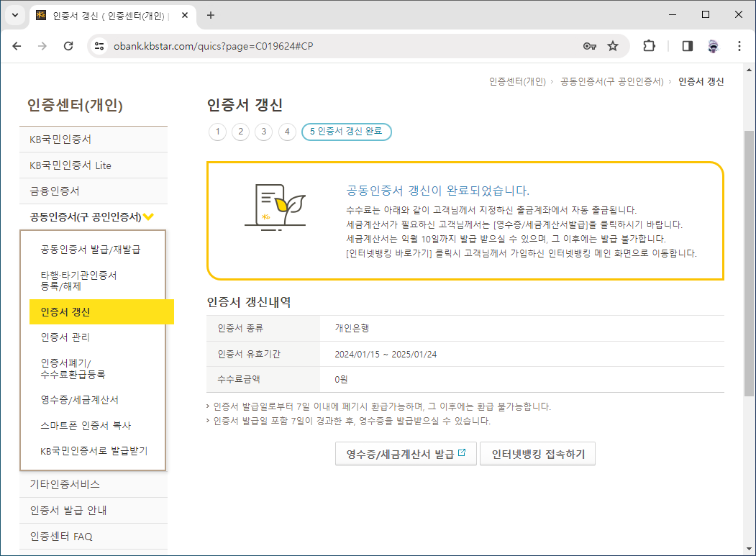Viewport: 756px width, 556px height.
Task: Close the 인증서 갱신 browser tab
Action: point(185,15)
